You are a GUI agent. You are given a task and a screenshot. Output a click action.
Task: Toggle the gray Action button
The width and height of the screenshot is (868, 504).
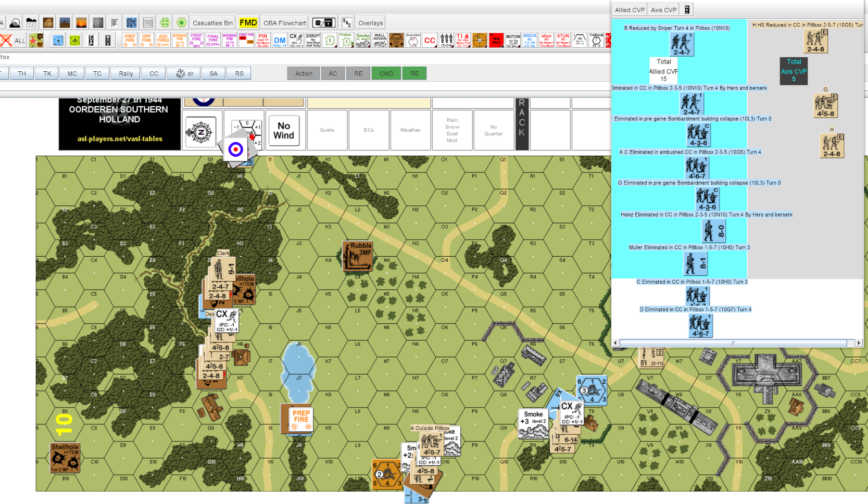tap(304, 73)
